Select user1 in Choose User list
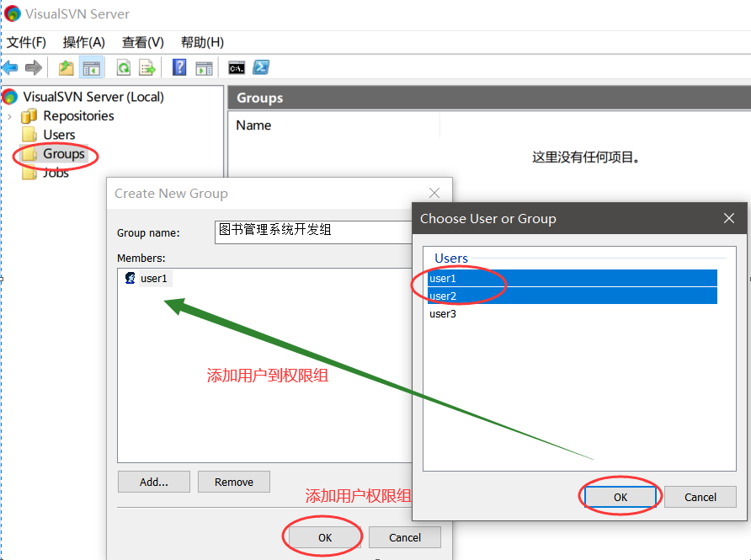The image size is (751, 560). 573,279
